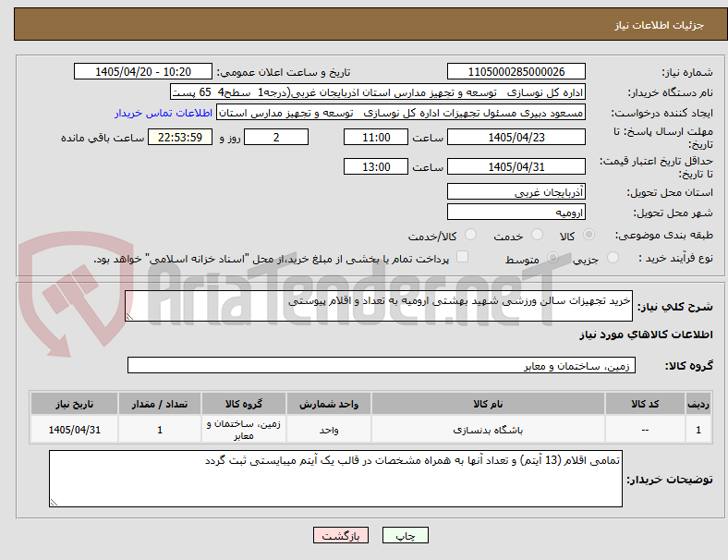Click the delivery province field آذربایجان غربی
Screen dimensions: 728x560
(x=516, y=191)
